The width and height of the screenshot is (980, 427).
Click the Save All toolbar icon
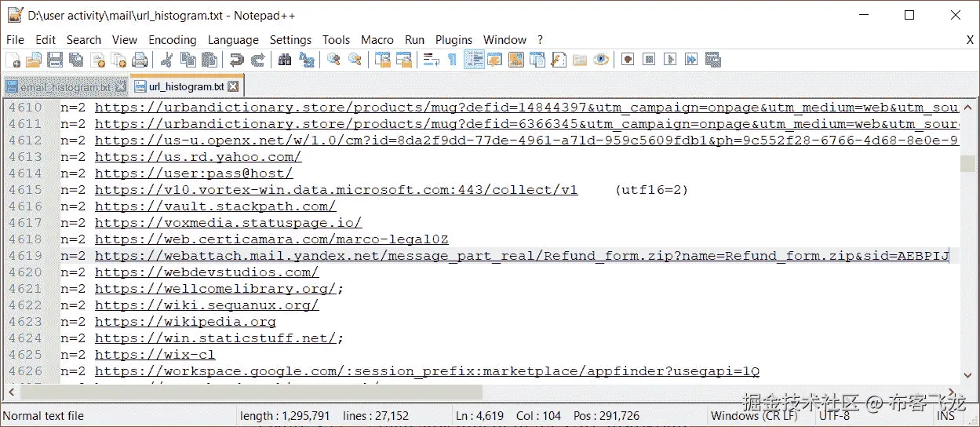[75, 60]
